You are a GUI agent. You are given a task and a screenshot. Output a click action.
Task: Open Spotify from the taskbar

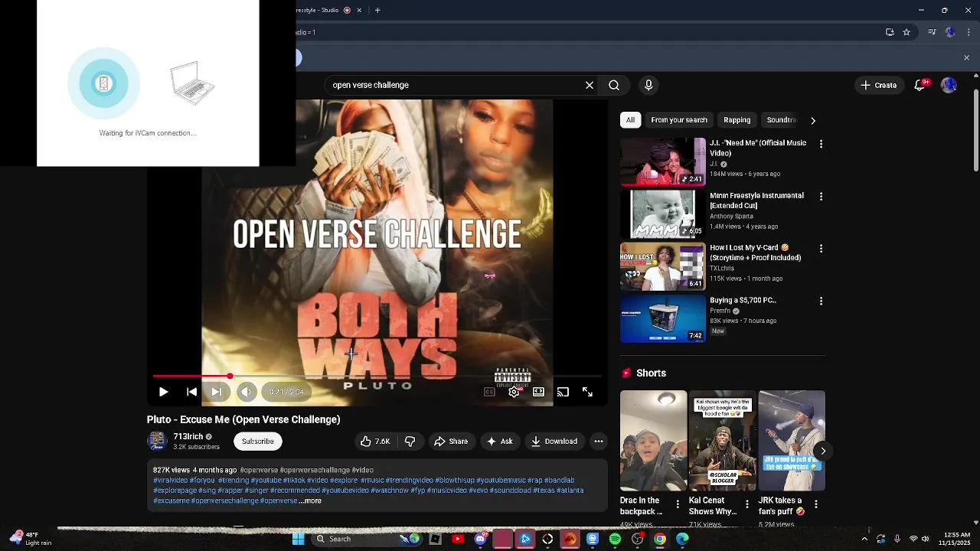click(x=615, y=539)
